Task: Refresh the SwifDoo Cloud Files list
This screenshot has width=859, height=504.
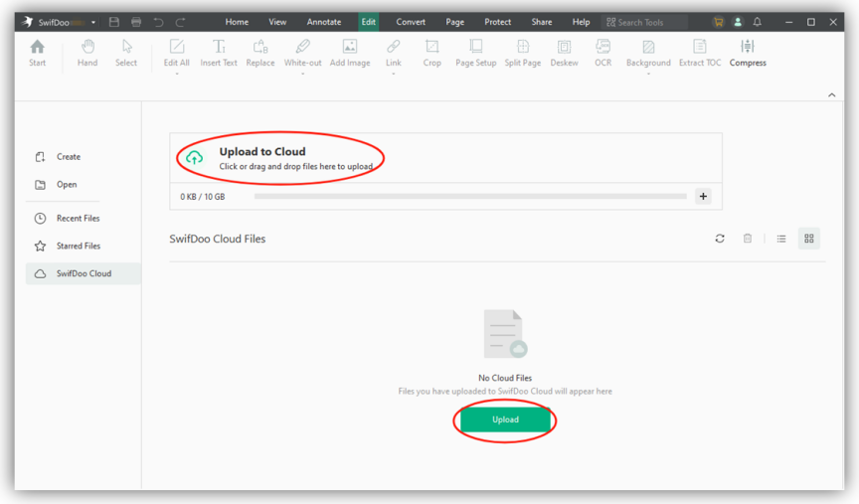Action: point(720,239)
